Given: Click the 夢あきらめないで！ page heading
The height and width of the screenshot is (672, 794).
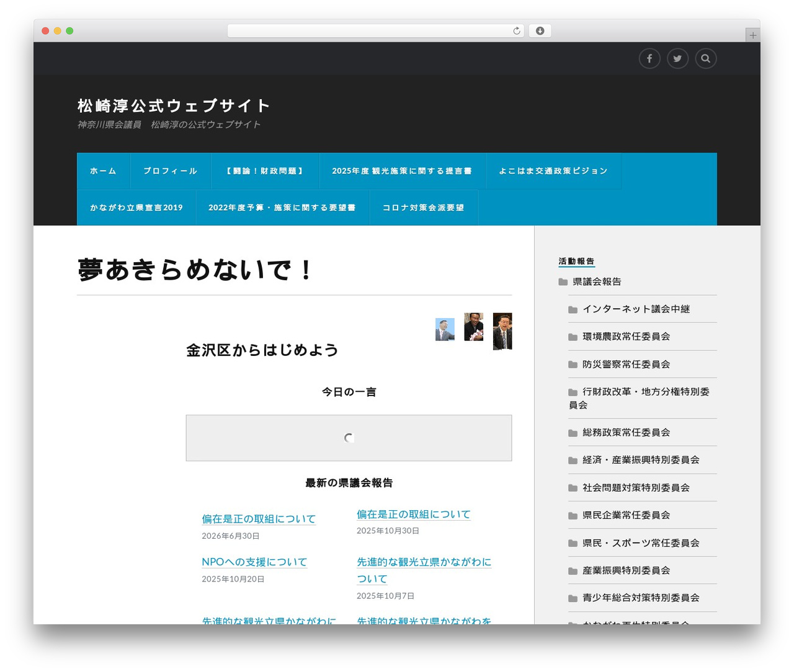Looking at the screenshot, I should 196,270.
